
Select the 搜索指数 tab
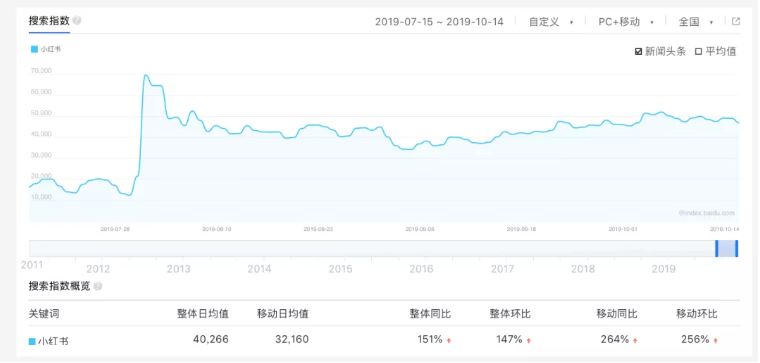coord(49,21)
